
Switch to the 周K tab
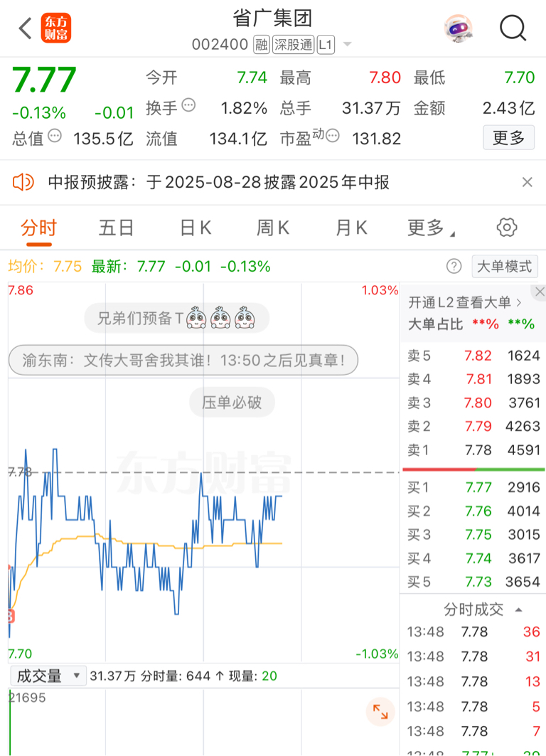(273, 228)
